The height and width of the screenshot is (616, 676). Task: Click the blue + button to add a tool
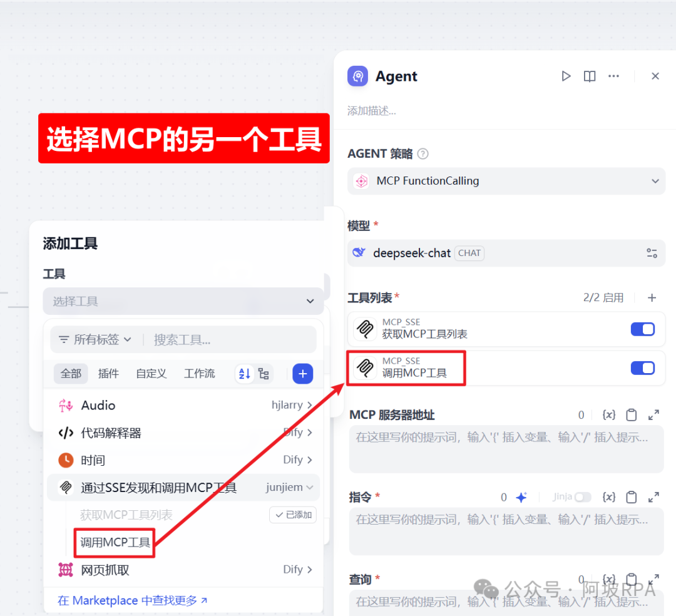[x=302, y=373]
